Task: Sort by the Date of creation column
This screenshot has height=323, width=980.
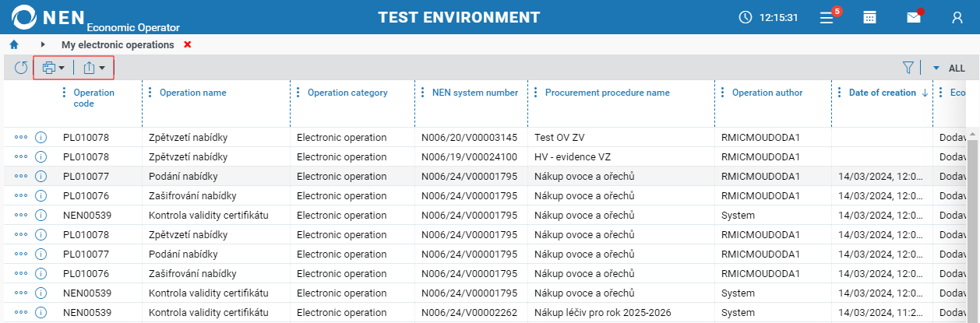Action: [x=883, y=93]
